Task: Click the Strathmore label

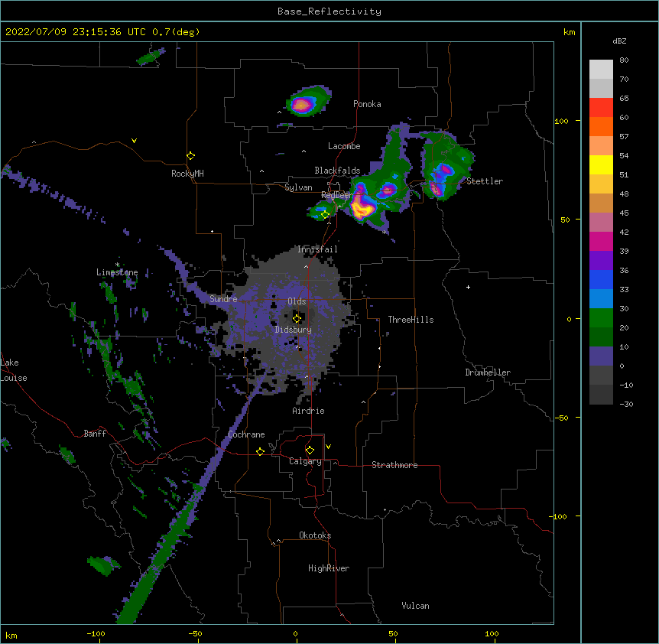Action: 394,465
